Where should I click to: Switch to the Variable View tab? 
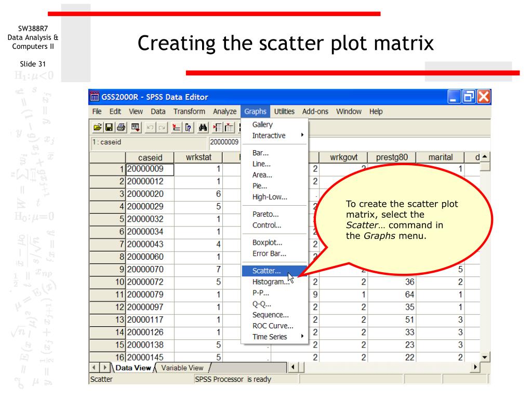tap(182, 368)
